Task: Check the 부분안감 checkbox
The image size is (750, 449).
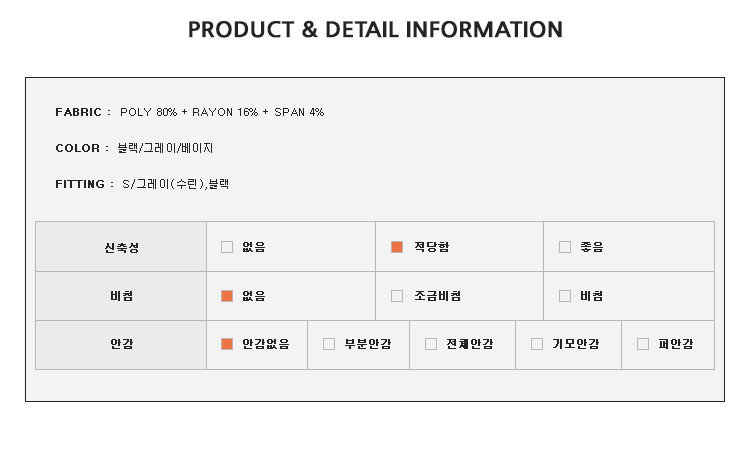Action: [329, 344]
